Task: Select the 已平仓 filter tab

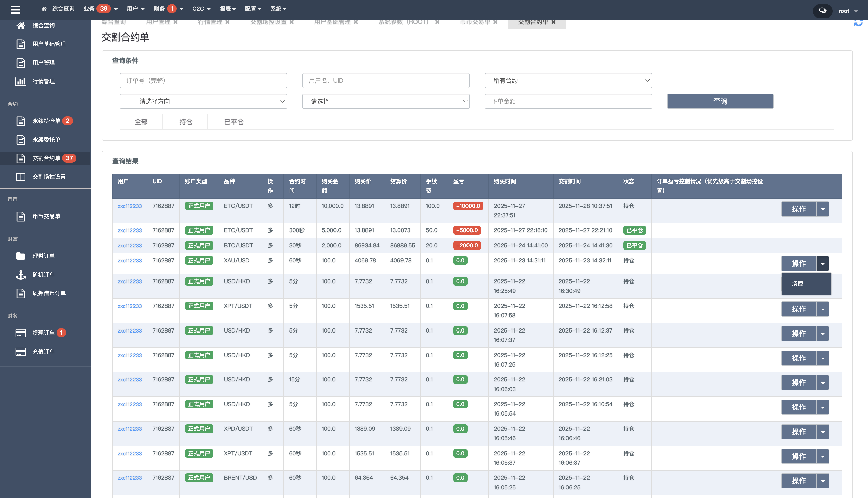Action: pyautogui.click(x=233, y=122)
